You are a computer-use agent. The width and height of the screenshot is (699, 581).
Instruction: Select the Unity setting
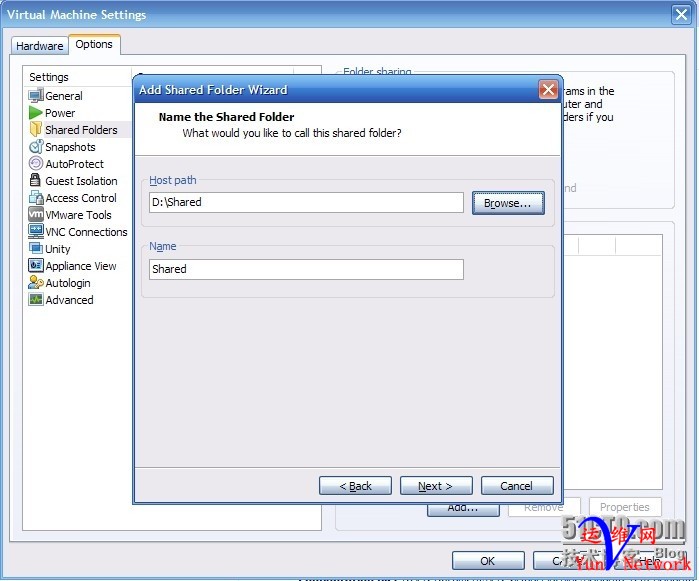tap(58, 249)
